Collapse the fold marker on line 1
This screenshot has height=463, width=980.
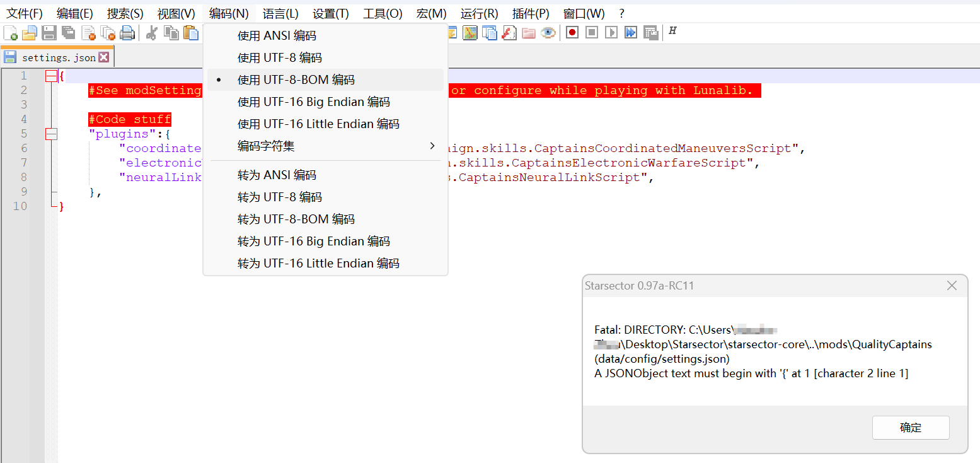point(51,76)
